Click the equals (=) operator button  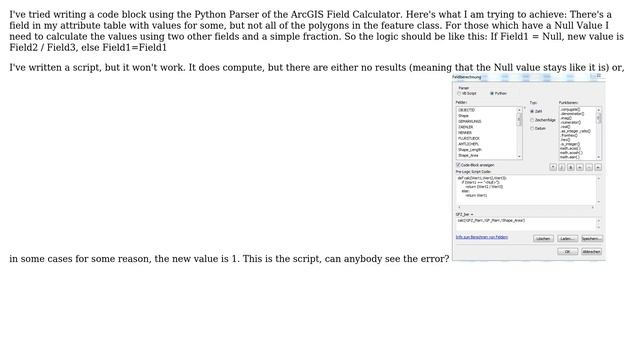coord(598,167)
